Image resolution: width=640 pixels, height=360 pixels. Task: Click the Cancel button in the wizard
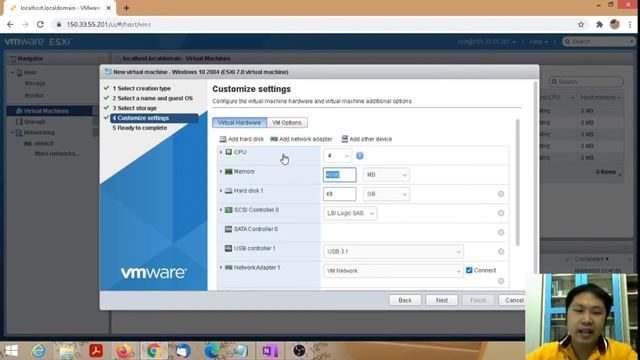514,300
